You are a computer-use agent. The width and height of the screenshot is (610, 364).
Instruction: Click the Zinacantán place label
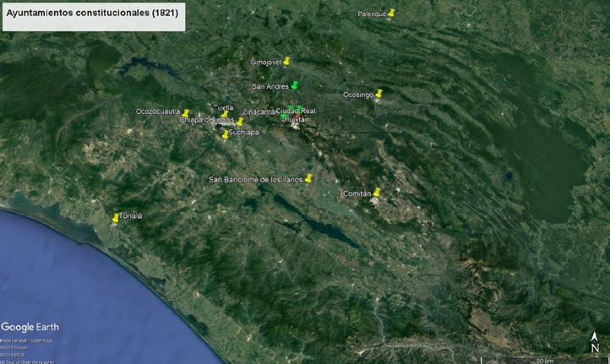(259, 111)
